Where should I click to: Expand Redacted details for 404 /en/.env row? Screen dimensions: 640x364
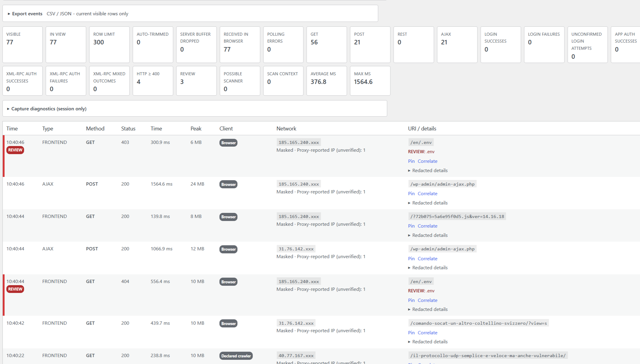pyautogui.click(x=428, y=309)
